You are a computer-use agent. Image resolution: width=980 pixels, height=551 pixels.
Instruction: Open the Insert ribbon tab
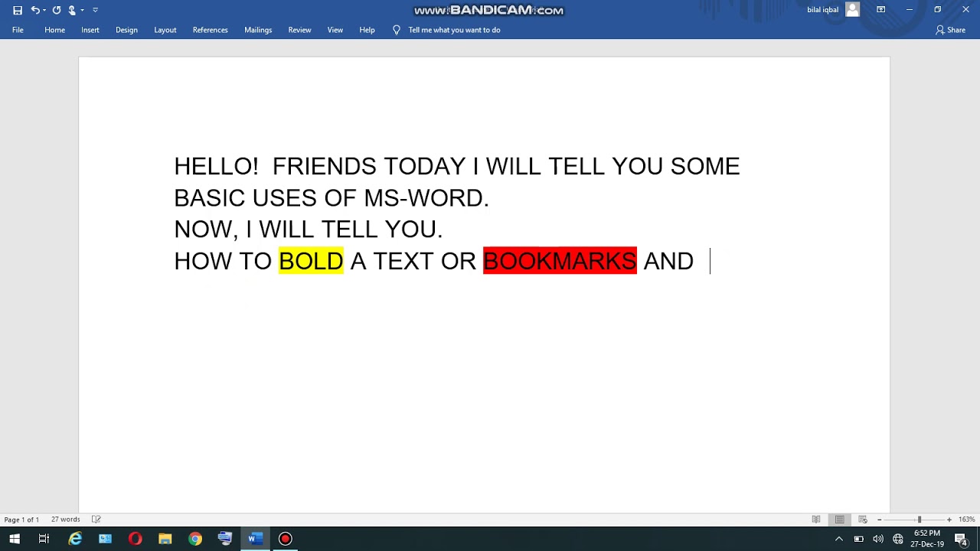click(x=90, y=30)
